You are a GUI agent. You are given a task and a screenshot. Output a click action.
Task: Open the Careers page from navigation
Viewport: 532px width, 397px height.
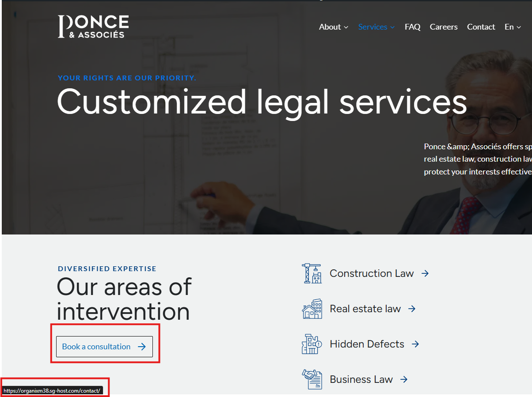coord(444,27)
